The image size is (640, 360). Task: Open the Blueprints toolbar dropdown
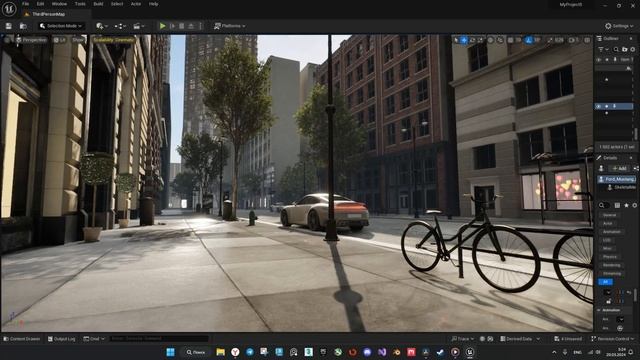tap(120, 26)
